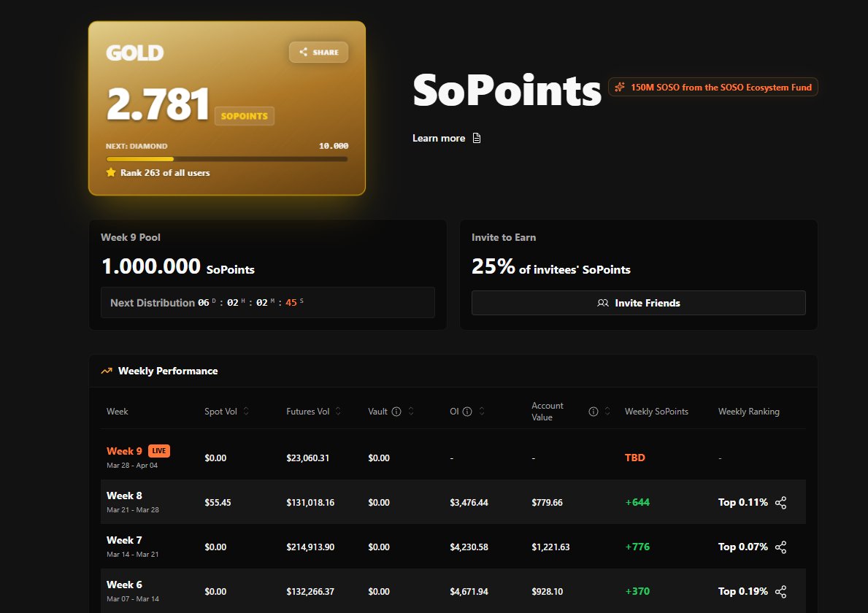Click the document icon beside Learn more
The height and width of the screenshot is (613, 868).
[x=477, y=138]
